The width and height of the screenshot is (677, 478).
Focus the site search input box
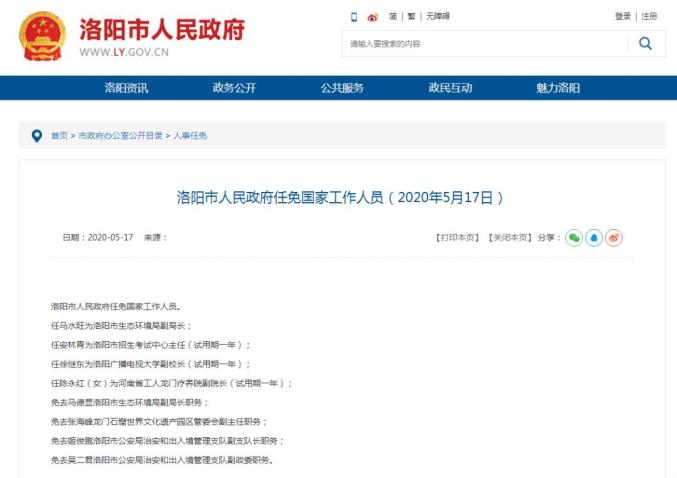(x=485, y=44)
